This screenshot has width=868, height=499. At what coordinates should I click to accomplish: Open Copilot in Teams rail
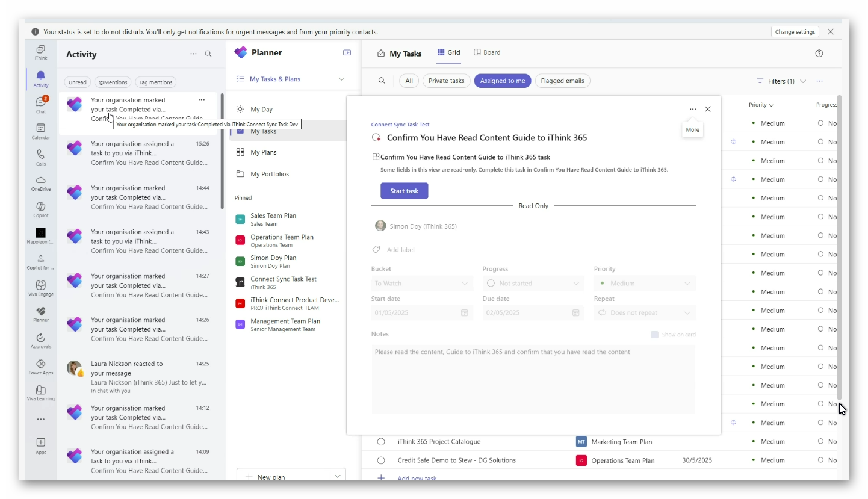pos(41,209)
